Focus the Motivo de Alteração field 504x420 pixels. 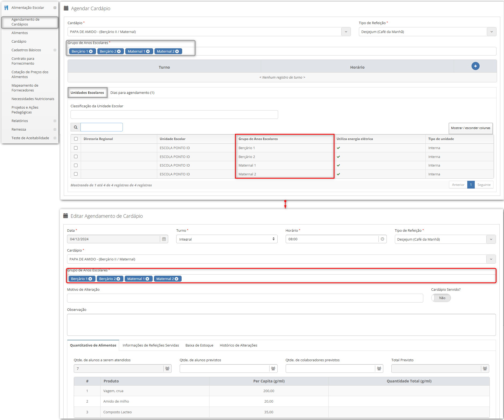245,298
